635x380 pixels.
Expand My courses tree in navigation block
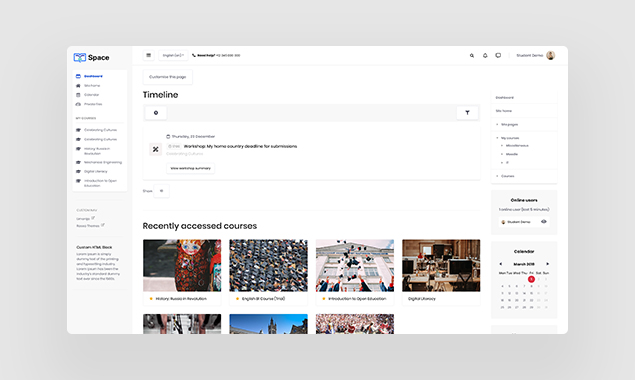click(498, 138)
